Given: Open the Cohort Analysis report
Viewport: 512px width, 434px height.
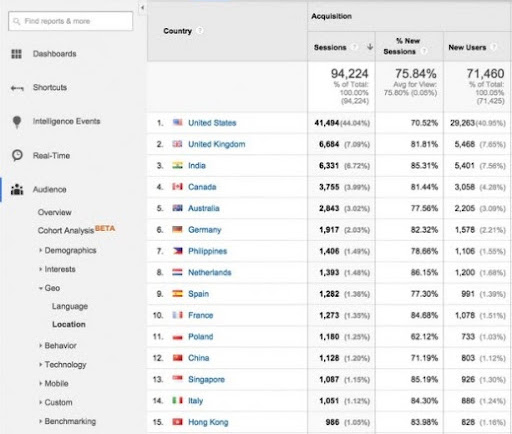Looking at the screenshot, I should (x=66, y=230).
